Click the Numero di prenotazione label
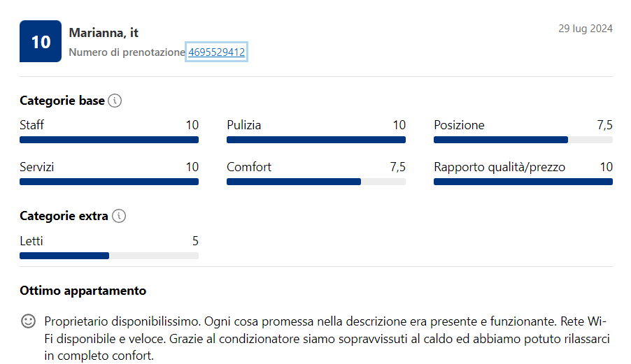This screenshot has width=631, height=364. tap(127, 52)
